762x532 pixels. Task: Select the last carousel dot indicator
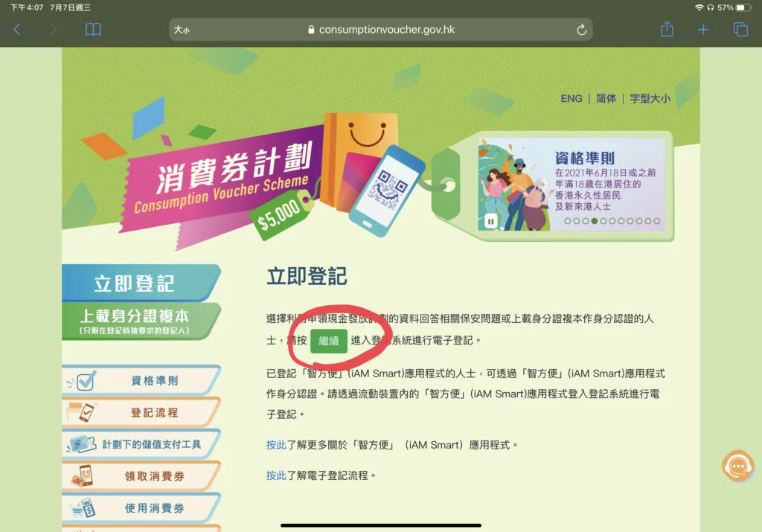pyautogui.click(x=656, y=221)
